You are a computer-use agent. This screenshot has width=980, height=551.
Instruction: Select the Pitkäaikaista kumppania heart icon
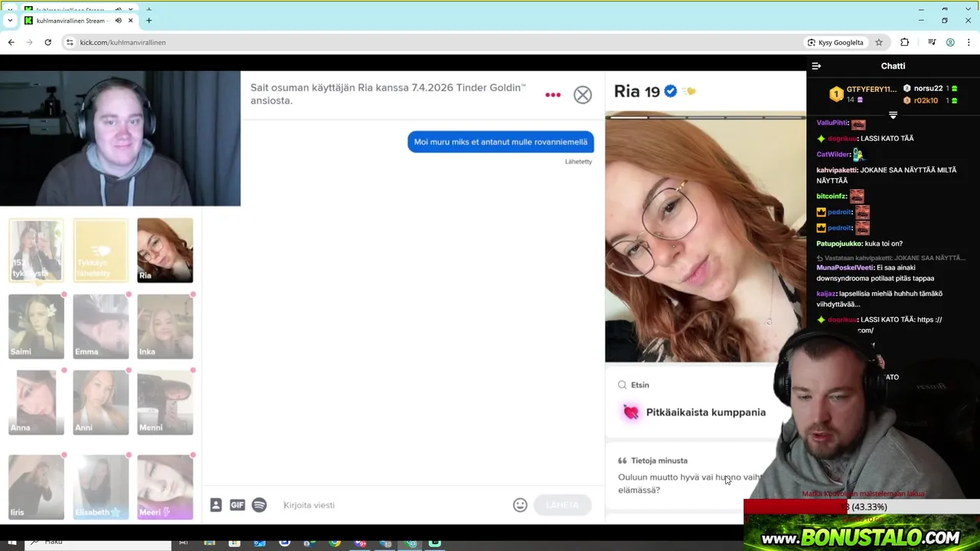pos(631,412)
